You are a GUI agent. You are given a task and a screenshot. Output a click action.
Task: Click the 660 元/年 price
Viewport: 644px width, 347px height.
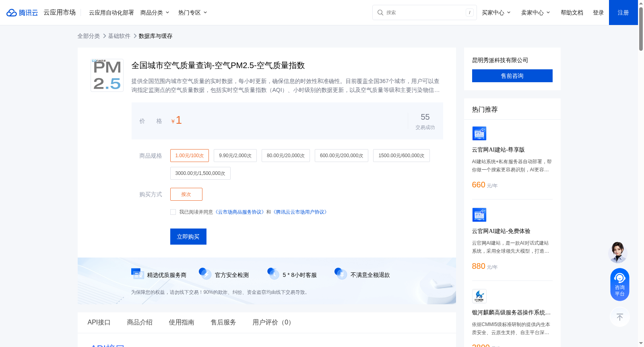click(x=485, y=185)
